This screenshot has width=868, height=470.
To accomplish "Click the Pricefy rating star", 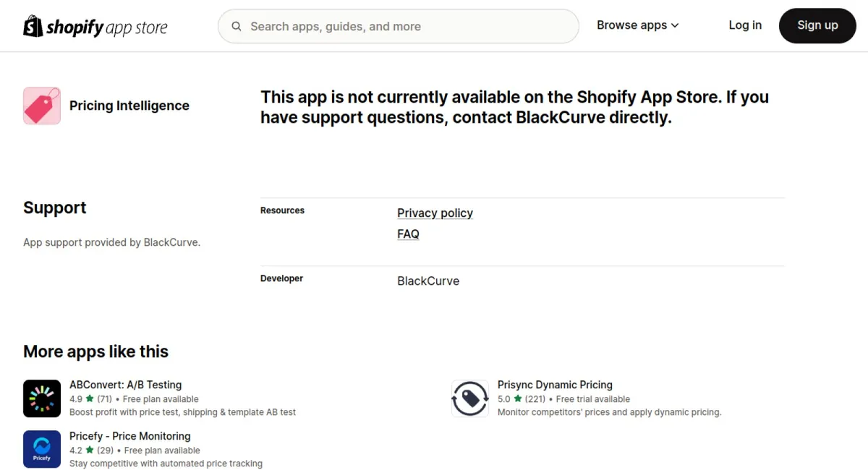I will [x=90, y=450].
